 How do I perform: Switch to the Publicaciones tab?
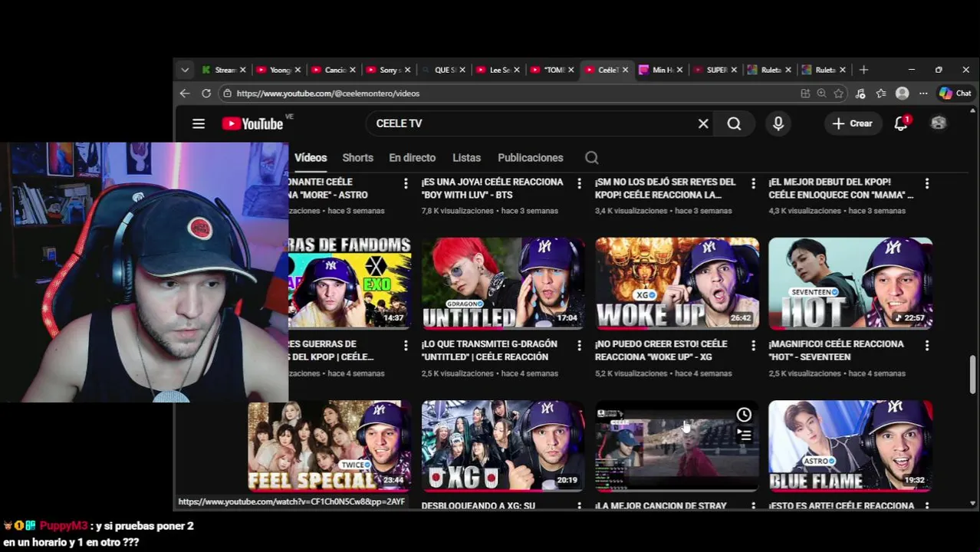coord(530,158)
